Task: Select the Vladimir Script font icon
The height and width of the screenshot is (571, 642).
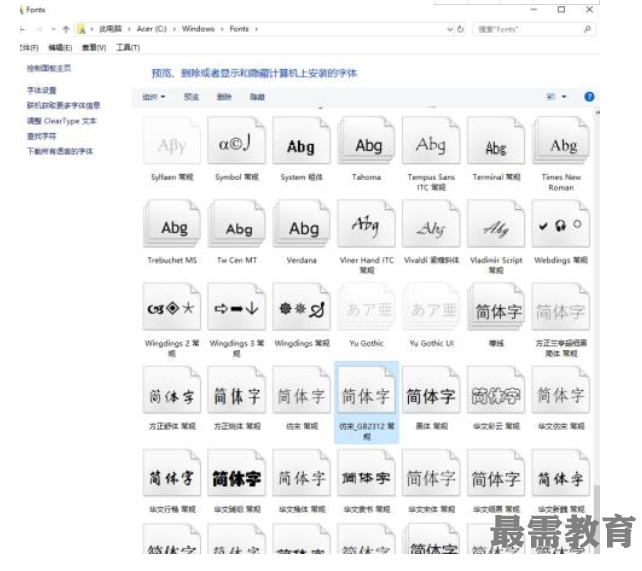Action: pos(496,223)
